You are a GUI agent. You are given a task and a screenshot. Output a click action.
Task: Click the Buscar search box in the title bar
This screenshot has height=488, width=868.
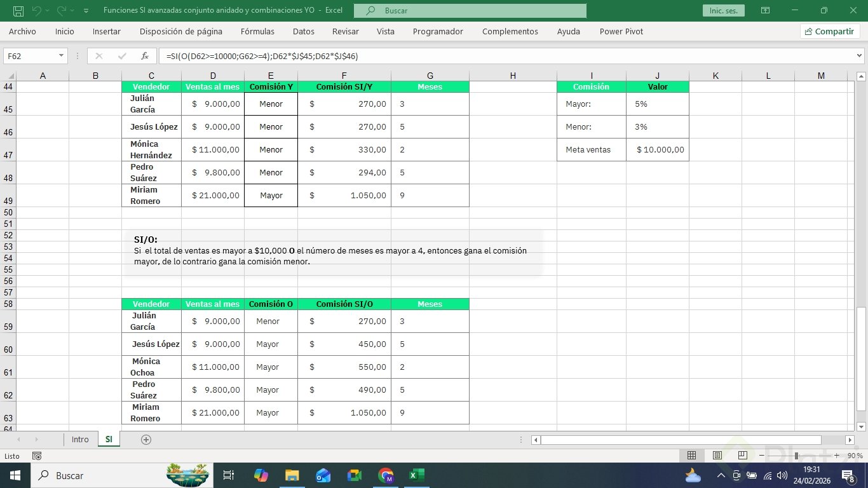pyautogui.click(x=470, y=11)
